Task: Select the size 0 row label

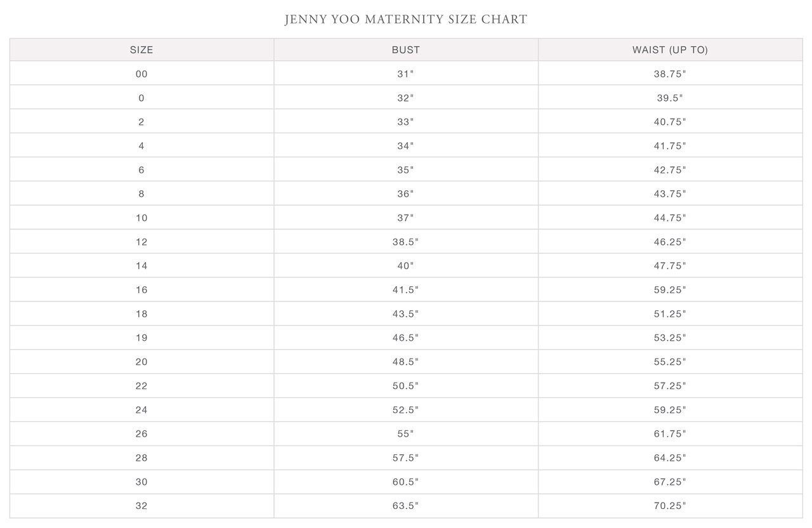Action: (141, 98)
